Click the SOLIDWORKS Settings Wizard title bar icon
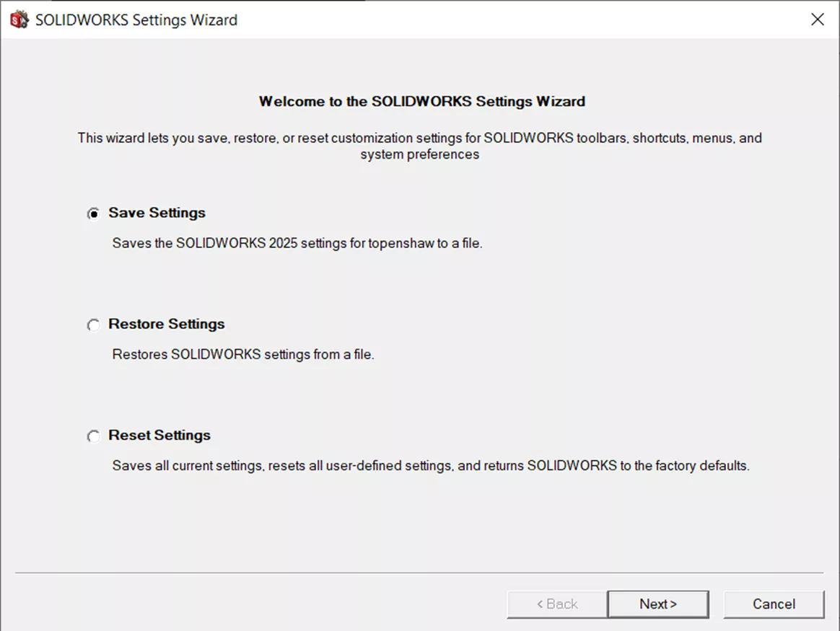Screen dimensions: 840x631 (x=18, y=19)
